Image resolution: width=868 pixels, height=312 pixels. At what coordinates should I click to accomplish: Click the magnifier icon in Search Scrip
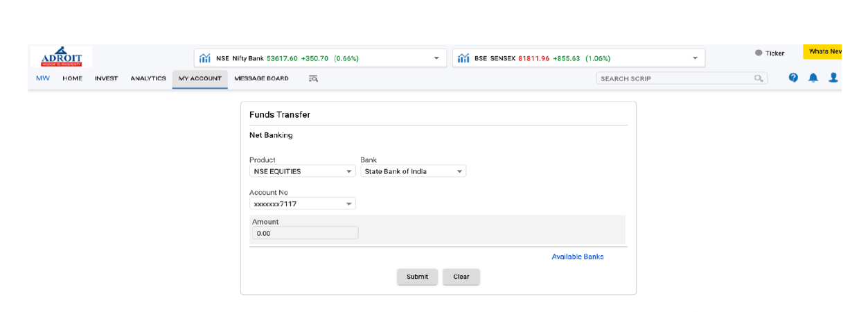click(x=759, y=79)
